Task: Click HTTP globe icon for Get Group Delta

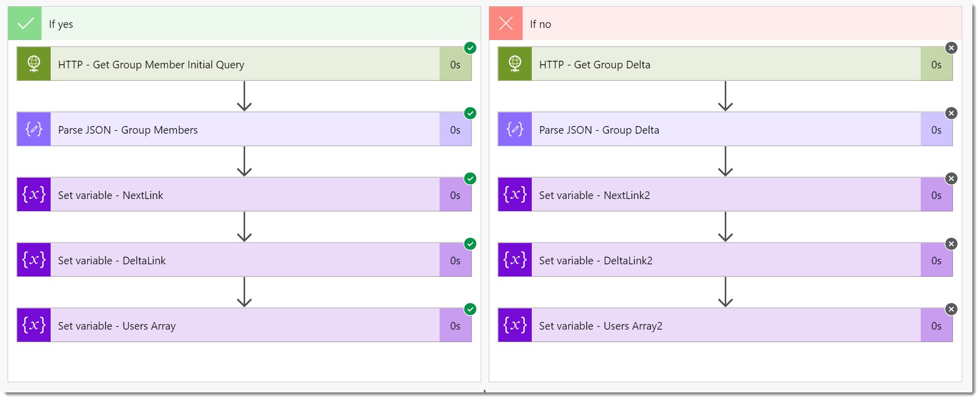Action: click(x=515, y=64)
